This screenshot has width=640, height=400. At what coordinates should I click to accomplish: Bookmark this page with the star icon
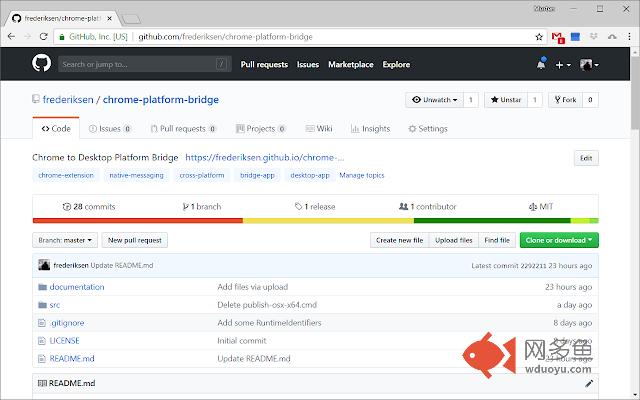[x=541, y=37]
